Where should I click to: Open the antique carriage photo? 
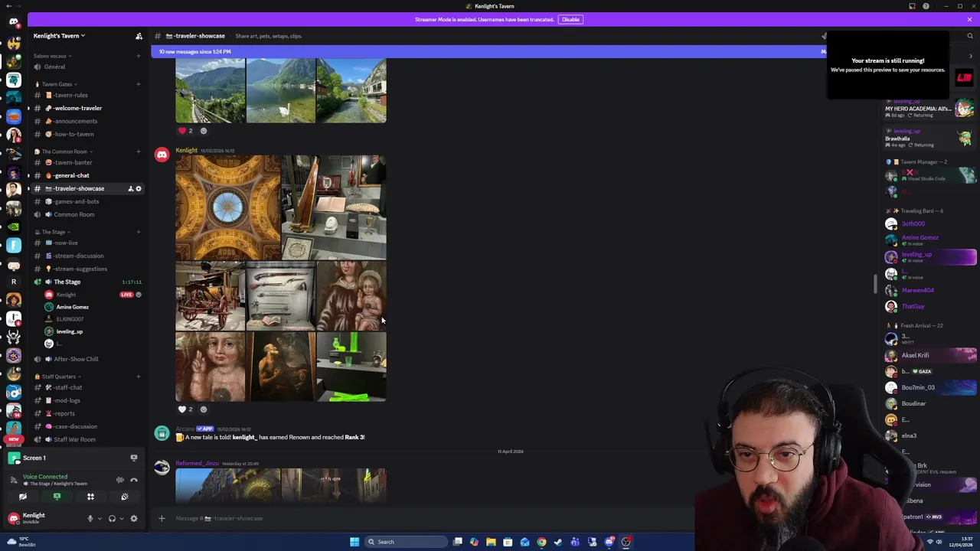(211, 296)
